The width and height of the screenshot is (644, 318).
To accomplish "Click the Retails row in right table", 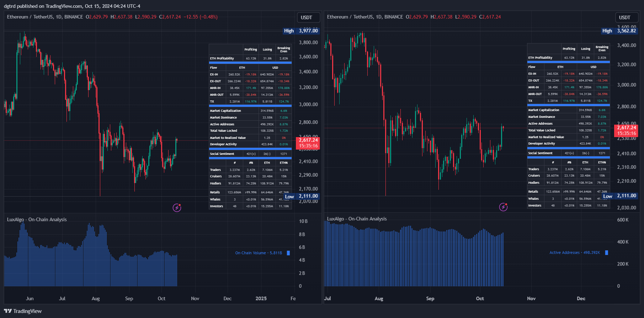I will pyautogui.click(x=569, y=192).
